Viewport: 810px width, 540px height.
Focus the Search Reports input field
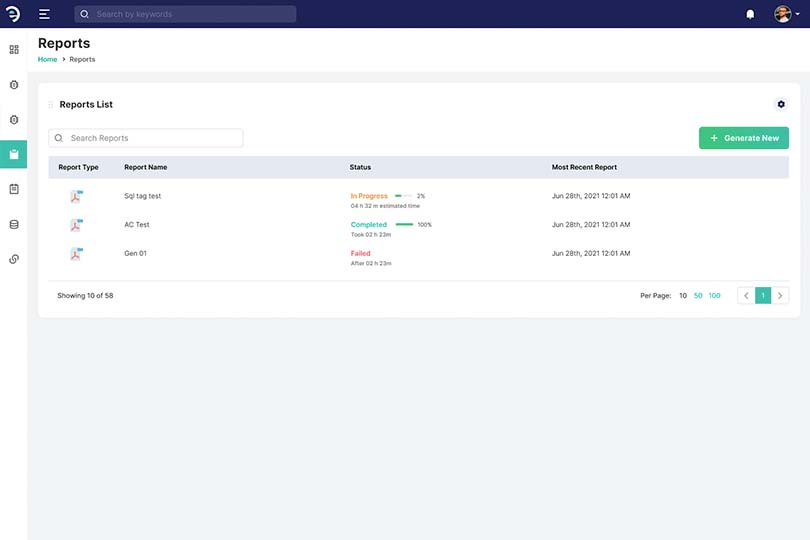click(x=150, y=138)
